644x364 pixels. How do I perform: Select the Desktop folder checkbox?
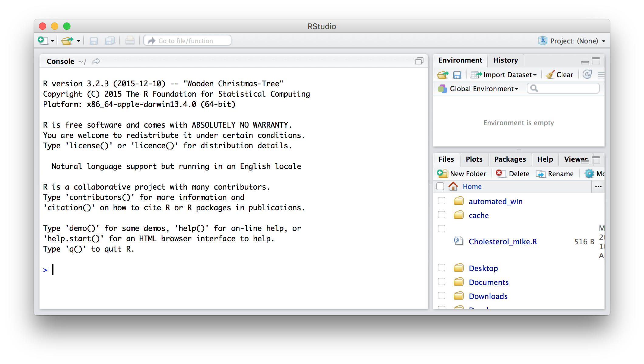pyautogui.click(x=442, y=268)
